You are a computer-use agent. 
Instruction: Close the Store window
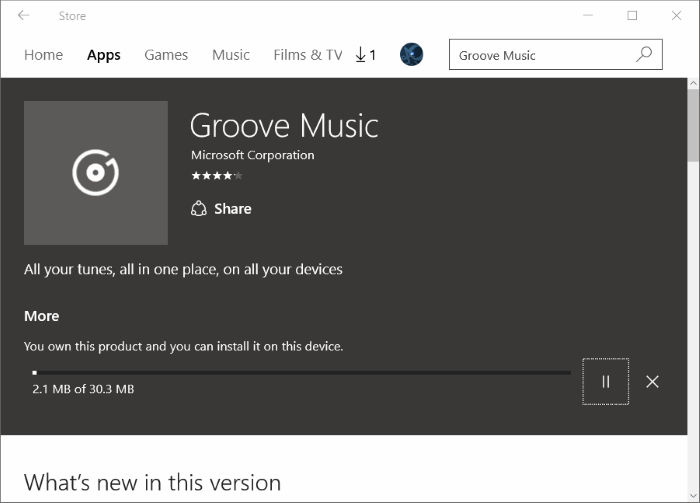tap(676, 16)
